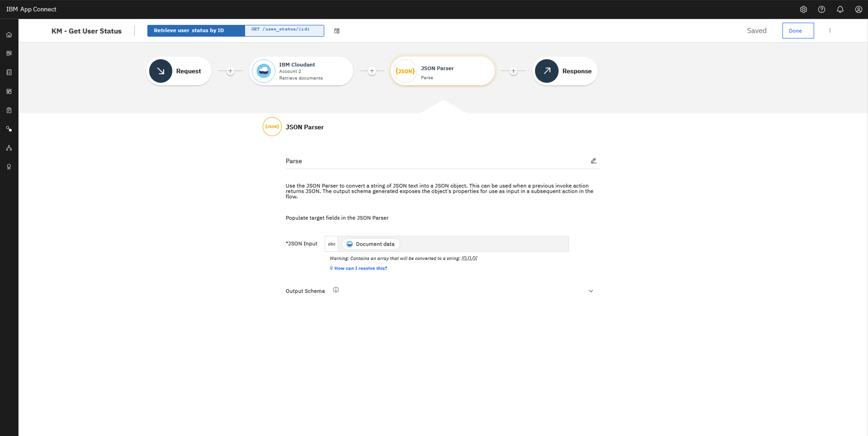Click the operation settings icon beside GET path

coord(337,31)
